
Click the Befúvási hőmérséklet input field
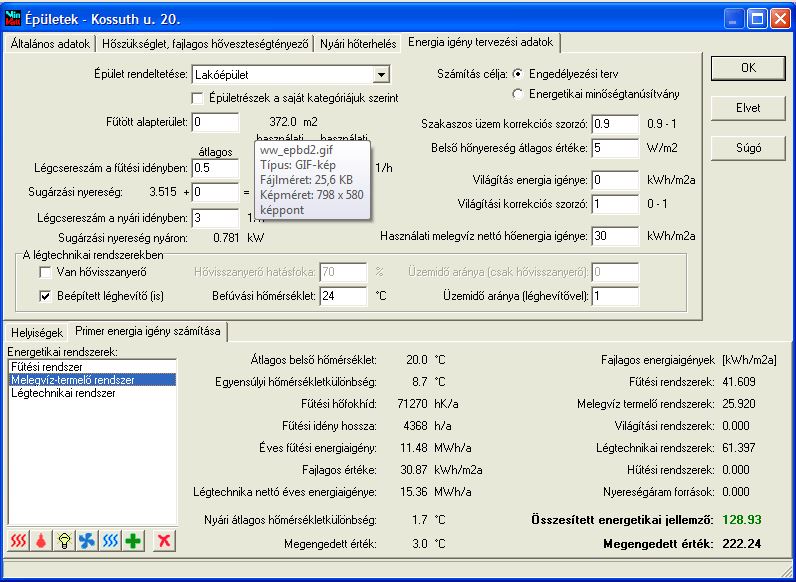click(x=343, y=296)
